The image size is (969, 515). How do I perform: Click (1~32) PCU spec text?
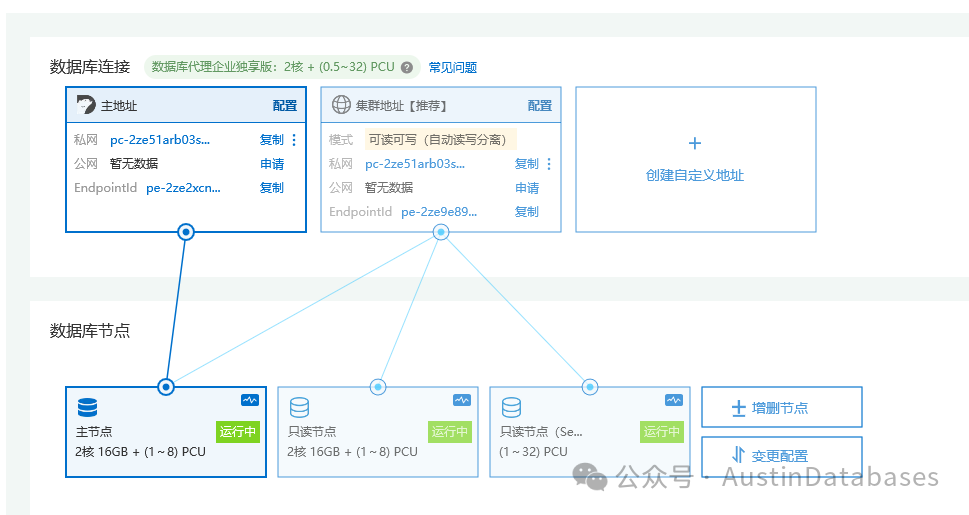coord(533,452)
